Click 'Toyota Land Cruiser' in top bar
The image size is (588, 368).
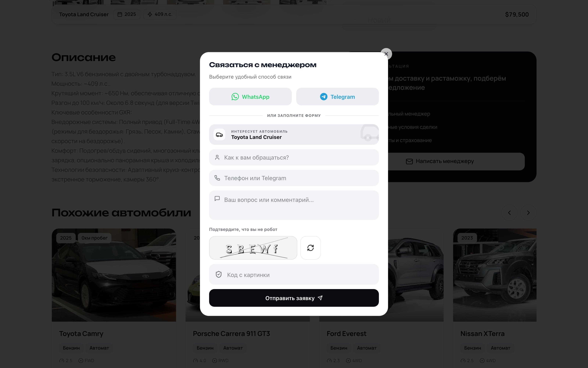coord(84,14)
